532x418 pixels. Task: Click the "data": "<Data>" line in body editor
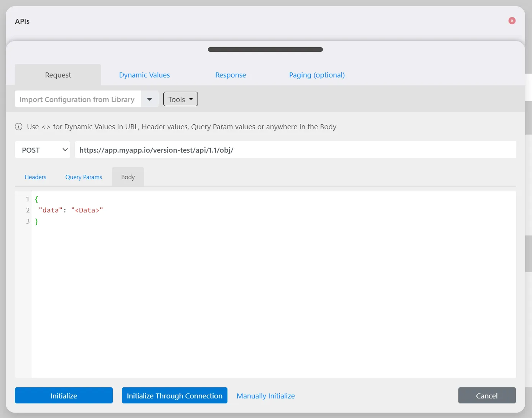point(71,210)
